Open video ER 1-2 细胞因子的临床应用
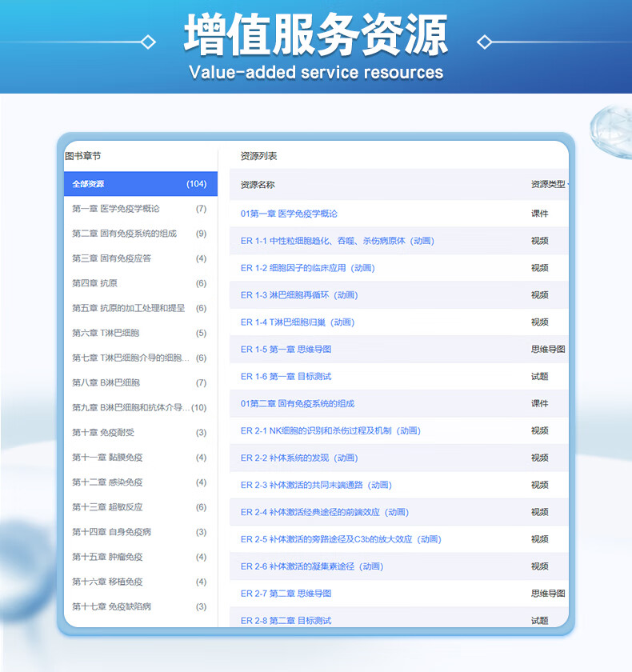This screenshot has width=632, height=672. point(307,268)
